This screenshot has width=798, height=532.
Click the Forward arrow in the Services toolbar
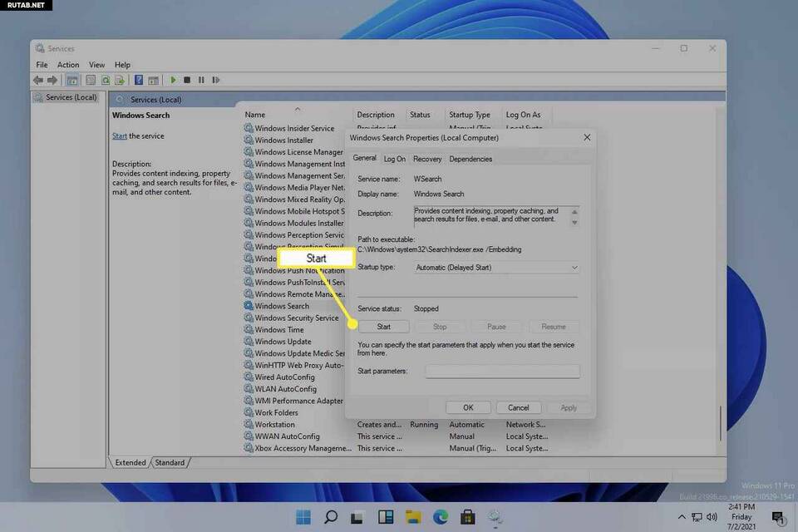pyautogui.click(x=52, y=80)
